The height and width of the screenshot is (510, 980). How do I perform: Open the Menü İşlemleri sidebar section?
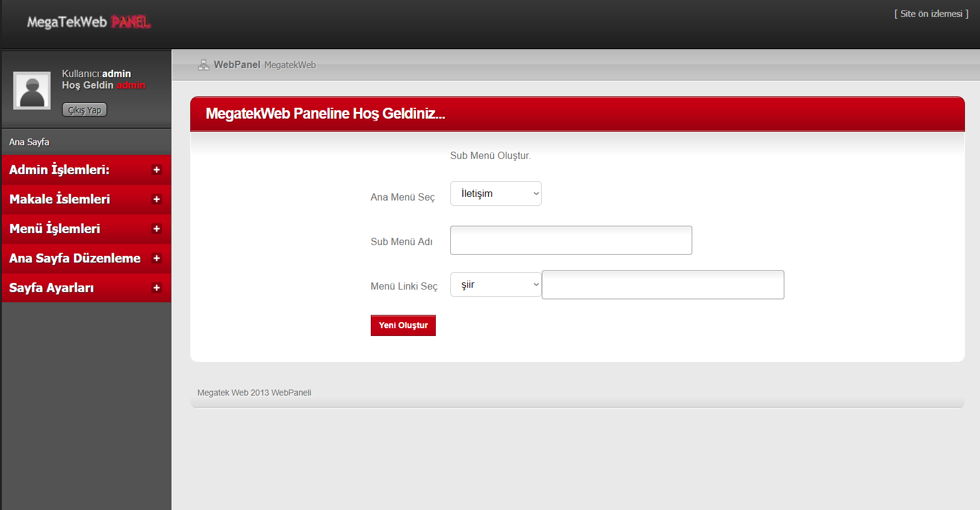pos(55,229)
